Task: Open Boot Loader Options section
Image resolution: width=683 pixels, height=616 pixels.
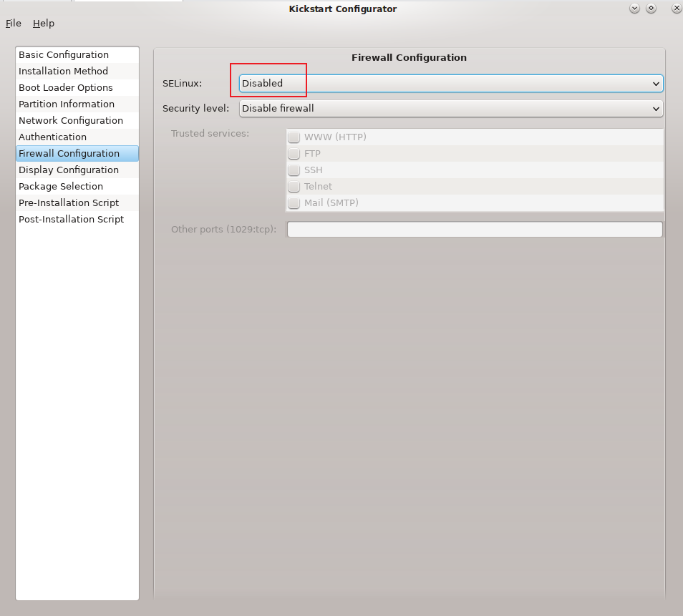Action: click(x=77, y=87)
